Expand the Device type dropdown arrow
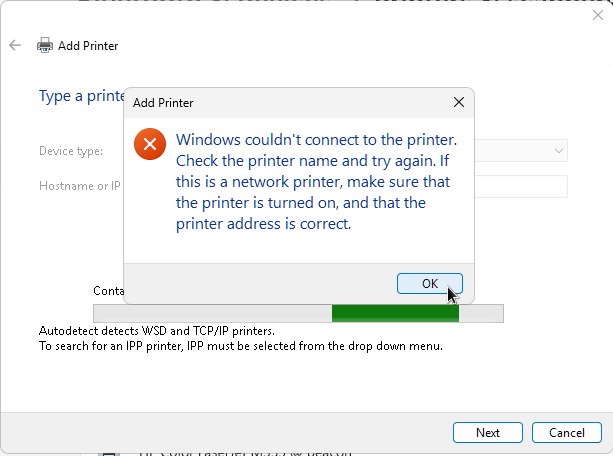 pyautogui.click(x=558, y=151)
